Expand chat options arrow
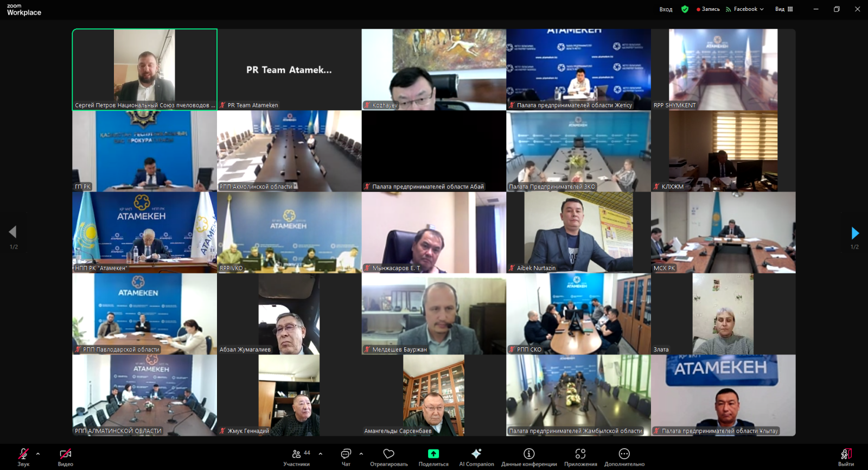868x470 pixels. click(x=361, y=454)
